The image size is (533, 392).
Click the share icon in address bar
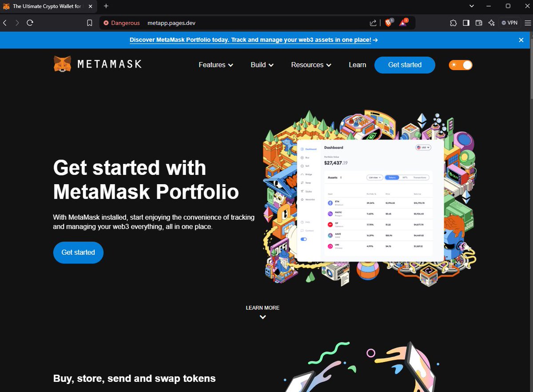pyautogui.click(x=373, y=23)
